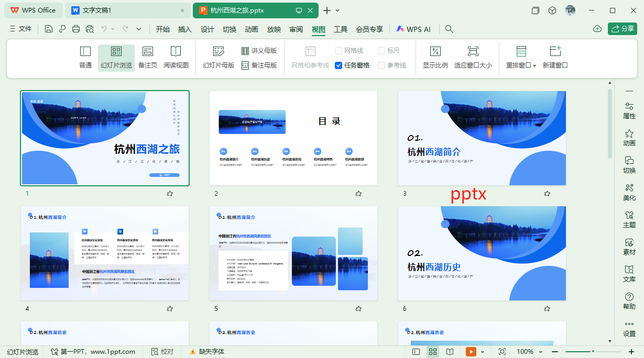Image resolution: width=644 pixels, height=358 pixels.
Task: Star slide 1 using its favorite toggle
Action: point(169,193)
